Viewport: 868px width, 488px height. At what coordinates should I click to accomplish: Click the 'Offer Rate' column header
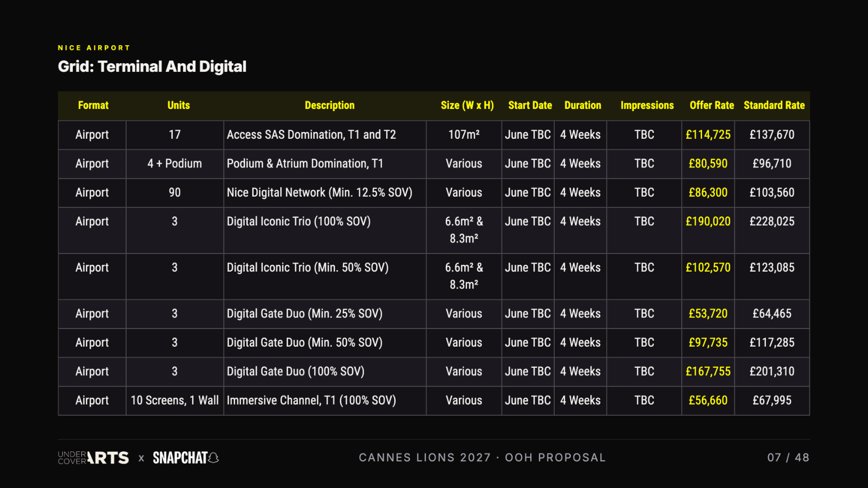[x=712, y=105]
